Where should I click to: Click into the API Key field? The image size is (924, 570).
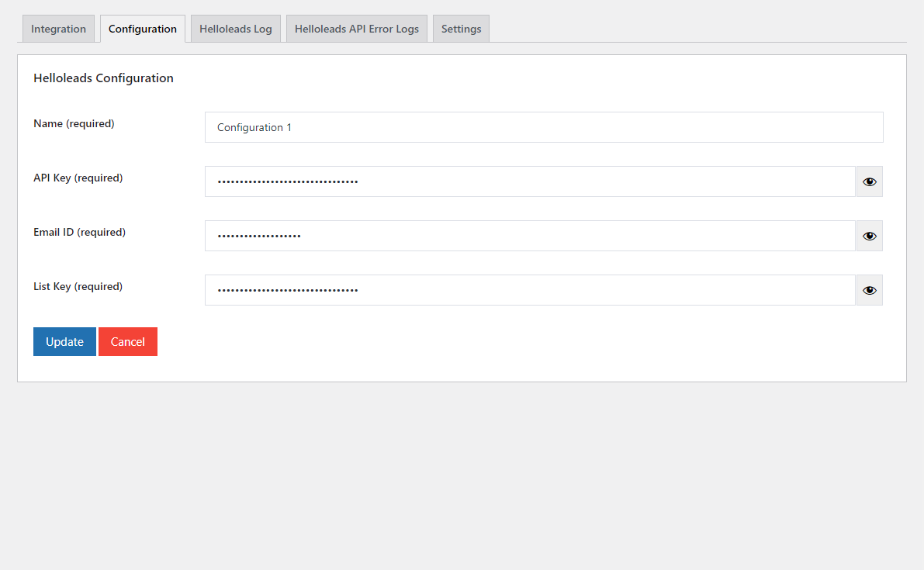point(530,181)
